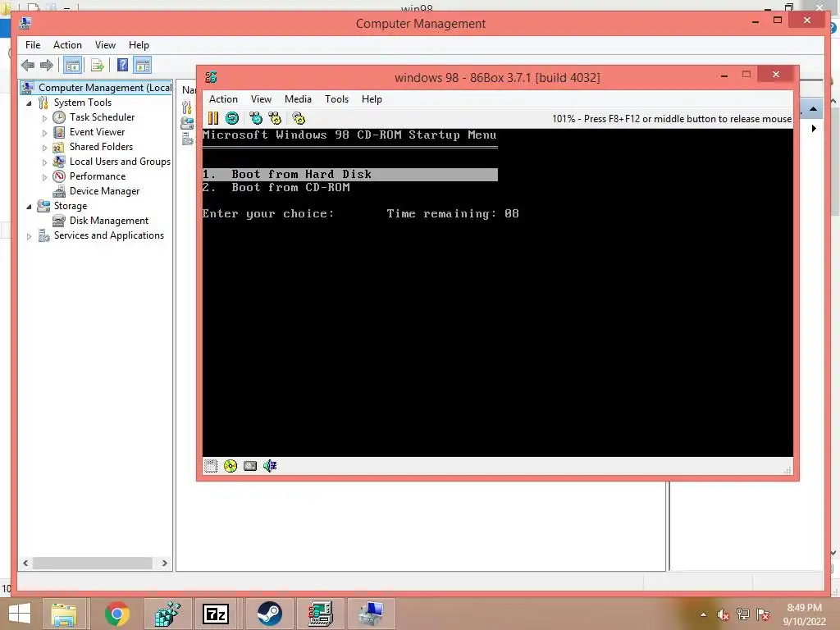Pause emulation in 86Box toolbar
Screen dimensions: 840x630
[213, 118]
